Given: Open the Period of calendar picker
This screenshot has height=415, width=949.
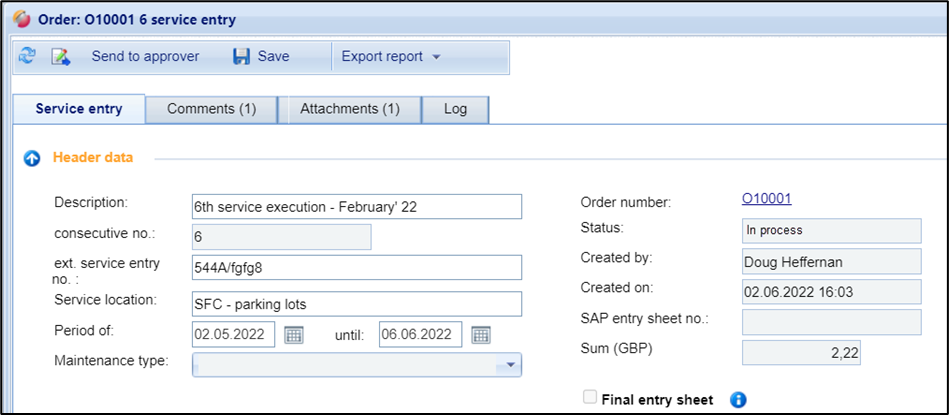Looking at the screenshot, I should (294, 335).
